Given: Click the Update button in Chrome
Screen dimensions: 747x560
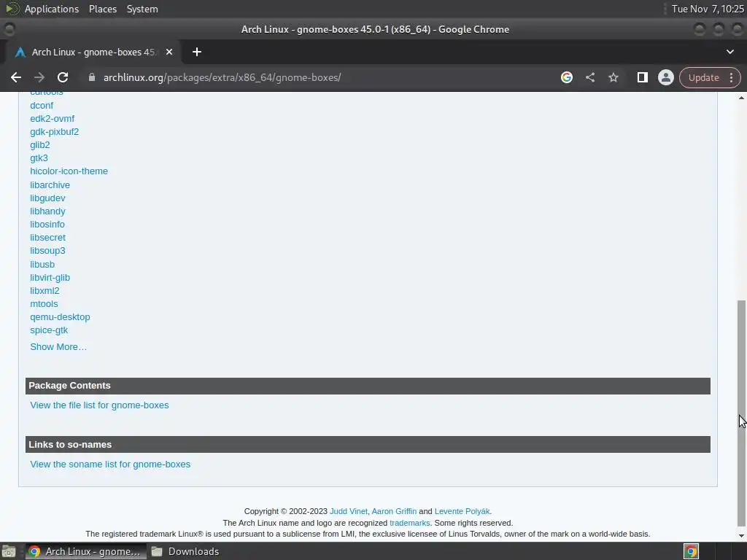Looking at the screenshot, I should tap(703, 77).
